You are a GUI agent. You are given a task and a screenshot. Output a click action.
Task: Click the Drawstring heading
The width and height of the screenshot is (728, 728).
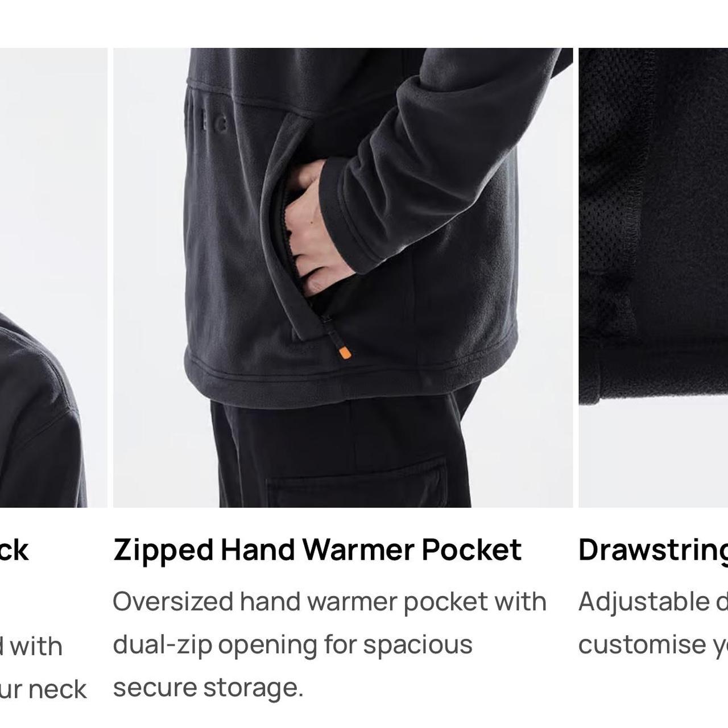coord(653,551)
